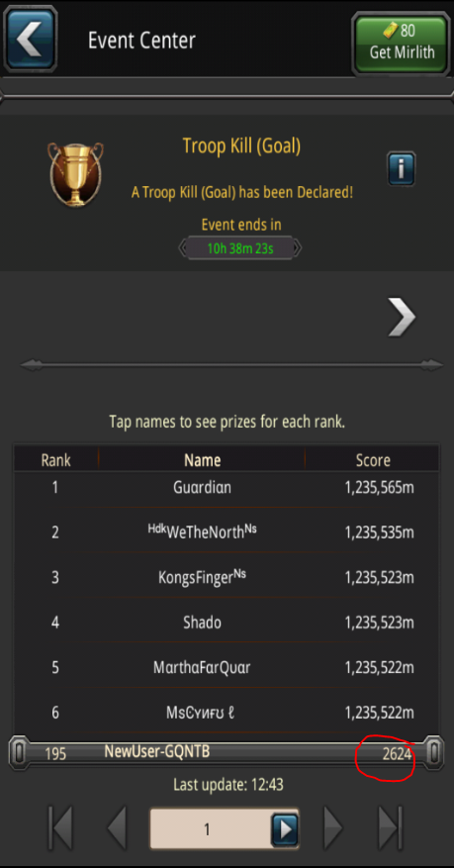Tap KongsFinger name in rank 3
454x868 pixels.
[202, 577]
